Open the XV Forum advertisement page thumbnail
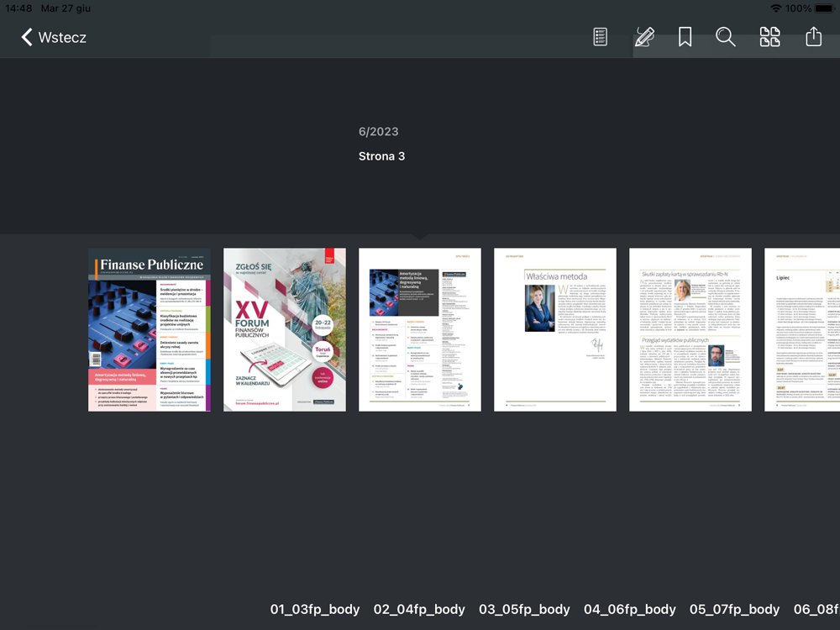This screenshot has height=630, width=840. click(285, 329)
